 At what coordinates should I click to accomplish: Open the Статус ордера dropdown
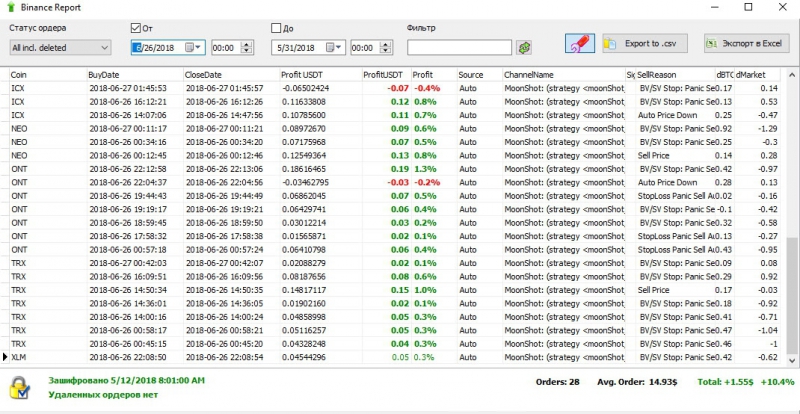60,48
